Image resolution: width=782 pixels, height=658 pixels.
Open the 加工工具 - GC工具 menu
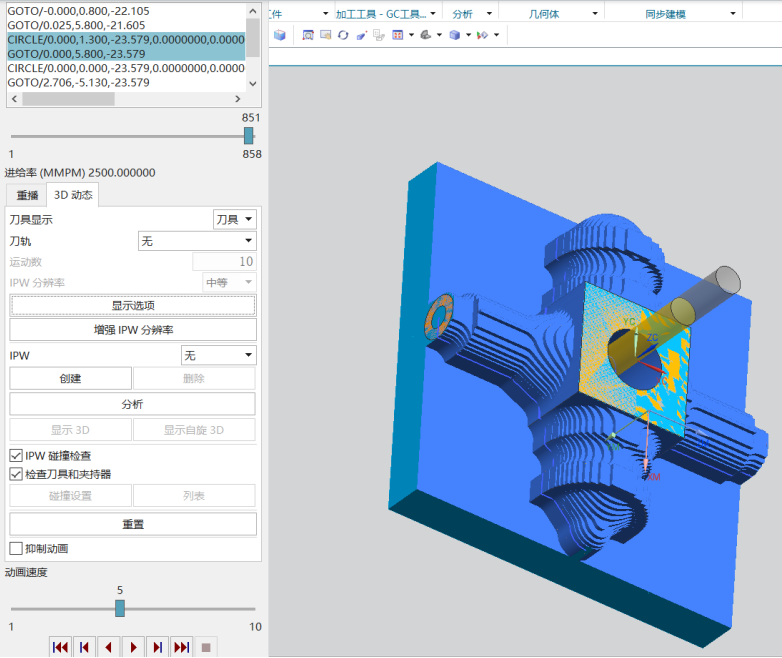(386, 14)
